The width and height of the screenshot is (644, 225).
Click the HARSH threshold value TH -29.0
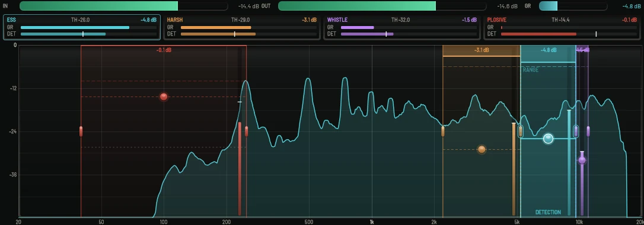240,20
